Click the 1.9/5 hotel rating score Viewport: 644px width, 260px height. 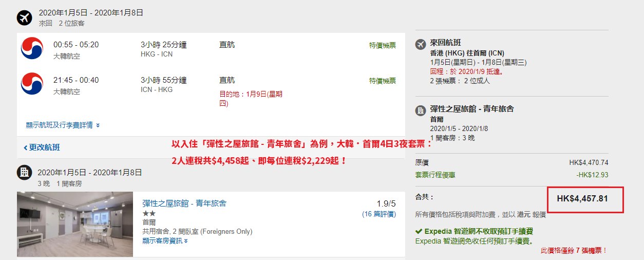tap(386, 203)
